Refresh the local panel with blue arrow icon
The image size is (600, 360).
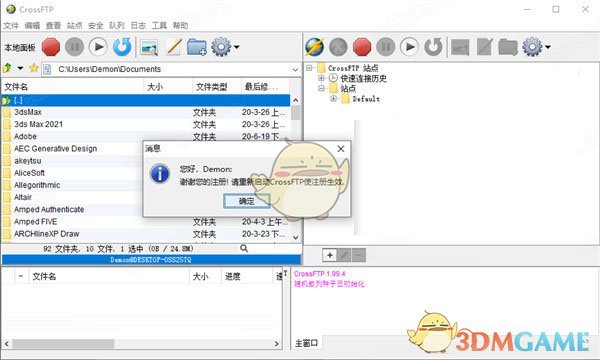[x=122, y=47]
